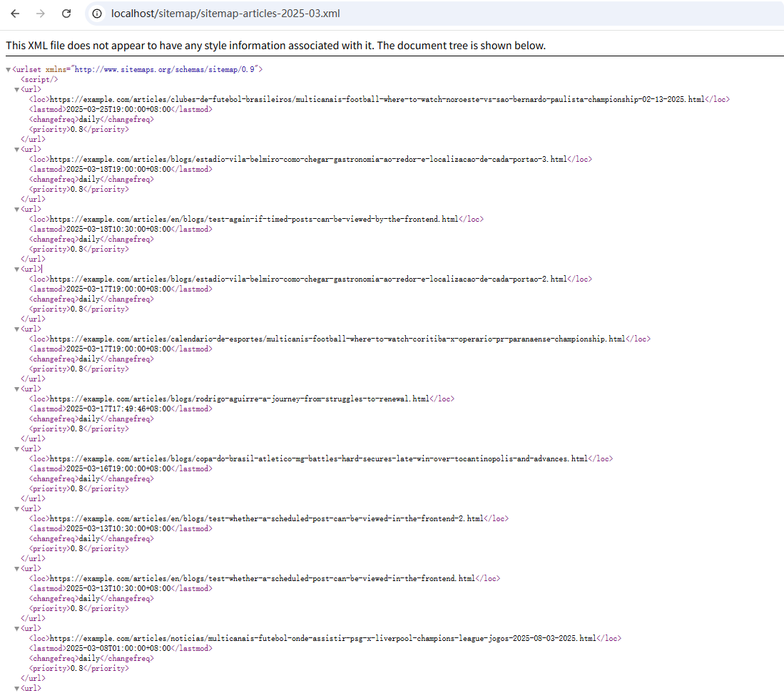Click the test-again-if-timed-posts loc URL

pyautogui.click(x=254, y=220)
